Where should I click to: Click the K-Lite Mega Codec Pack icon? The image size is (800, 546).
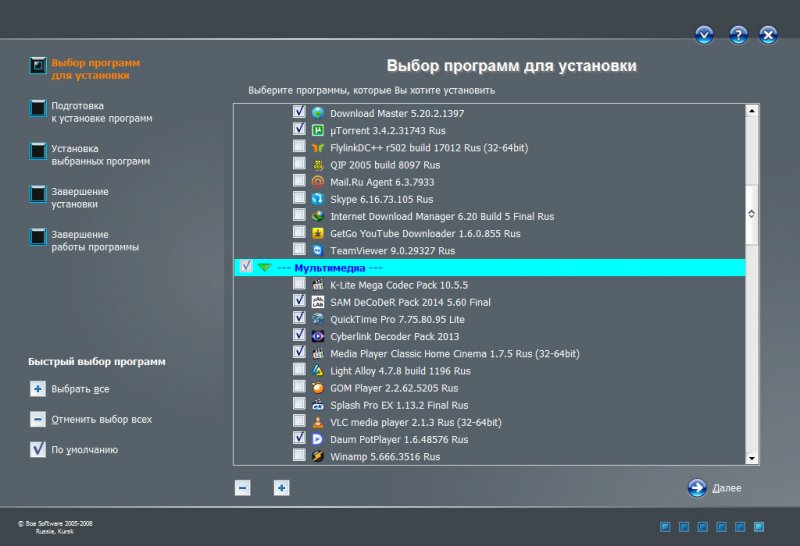coord(317,285)
